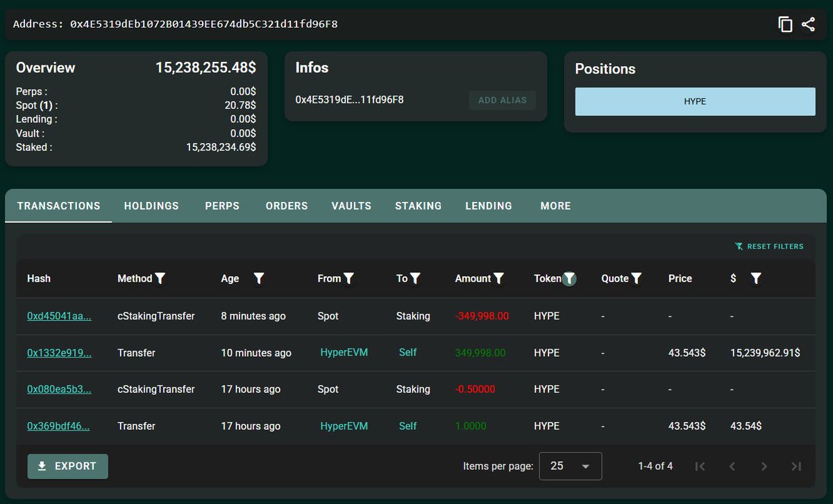Go to the previous page arrow
Image resolution: width=833 pixels, height=504 pixels.
pos(732,467)
